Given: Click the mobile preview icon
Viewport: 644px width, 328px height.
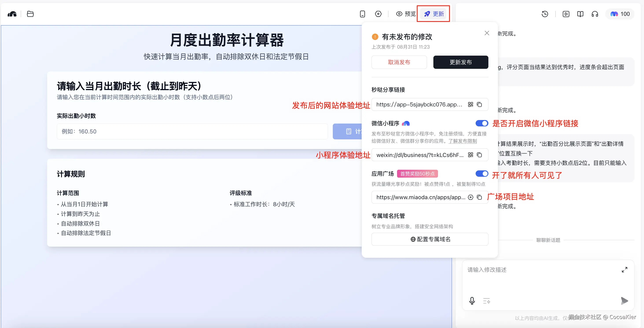Looking at the screenshot, I should tap(362, 14).
